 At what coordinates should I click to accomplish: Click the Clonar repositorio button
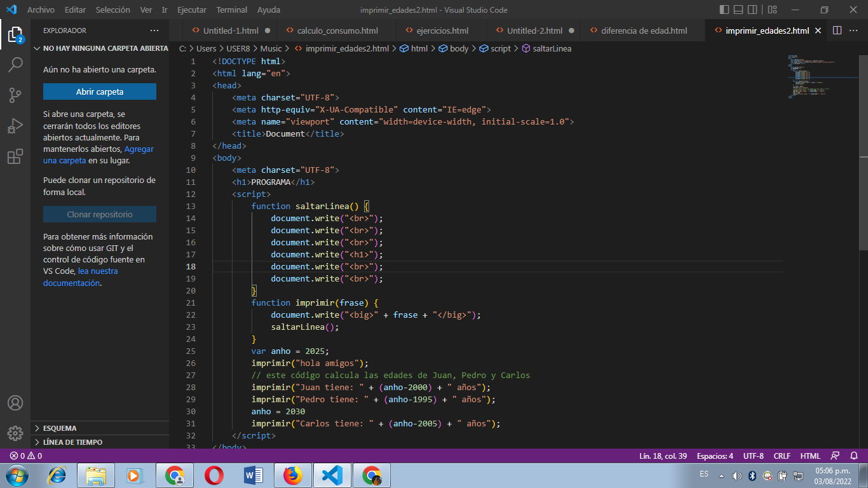pos(100,214)
